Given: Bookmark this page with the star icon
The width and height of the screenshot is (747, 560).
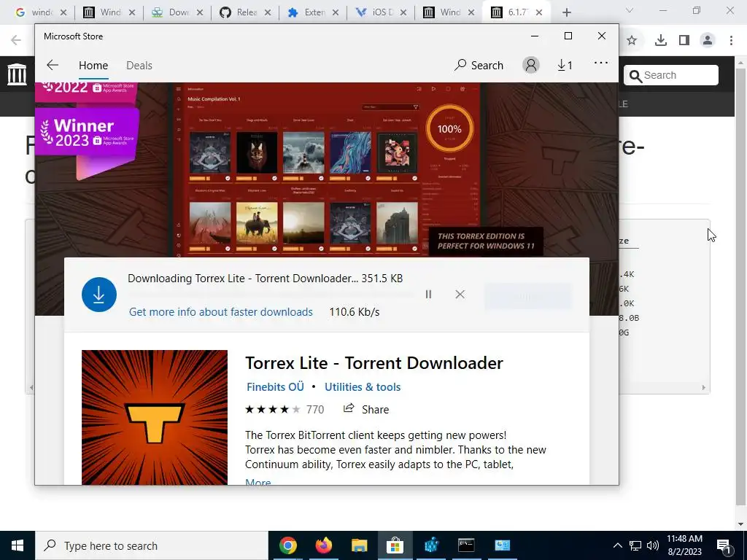Looking at the screenshot, I should pos(632,41).
